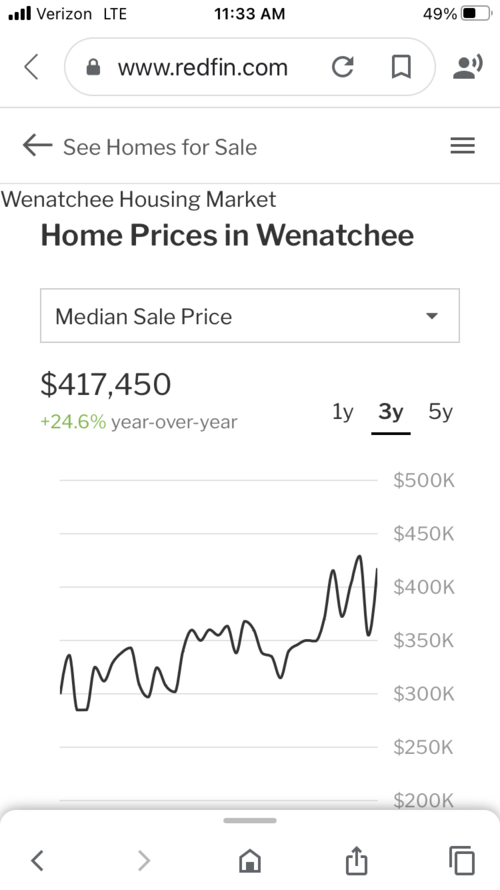Go back using bottom toolbar arrow

click(37, 860)
